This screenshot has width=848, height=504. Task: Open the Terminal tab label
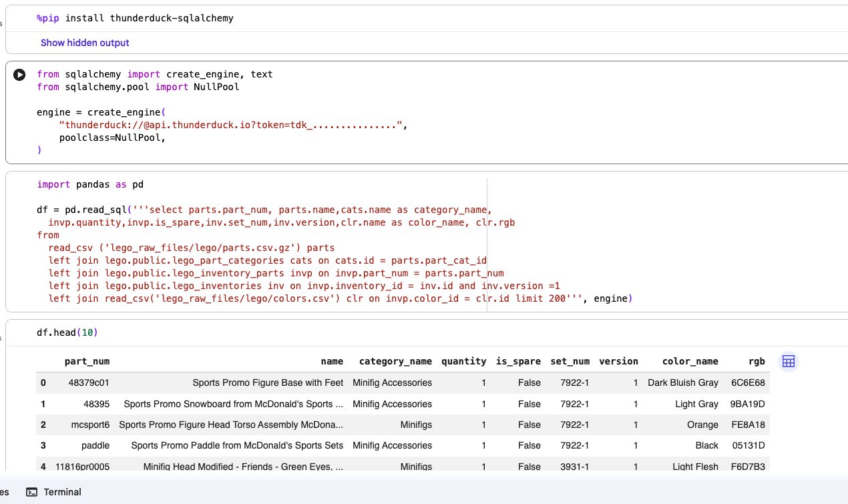coord(63,492)
